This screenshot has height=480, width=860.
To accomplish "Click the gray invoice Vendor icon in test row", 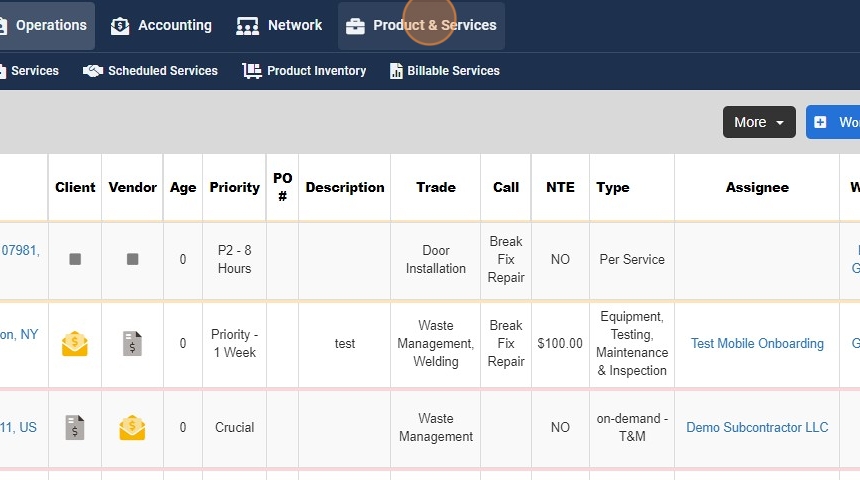I will click(x=133, y=344).
